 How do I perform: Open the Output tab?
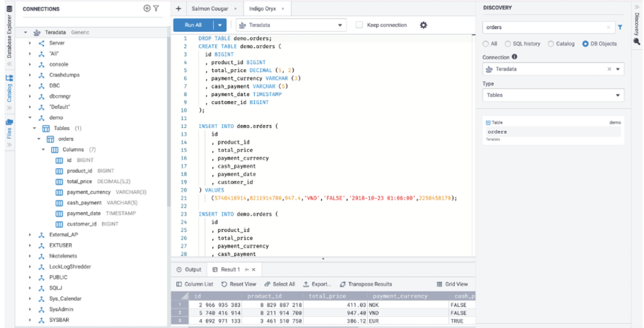tap(188, 270)
